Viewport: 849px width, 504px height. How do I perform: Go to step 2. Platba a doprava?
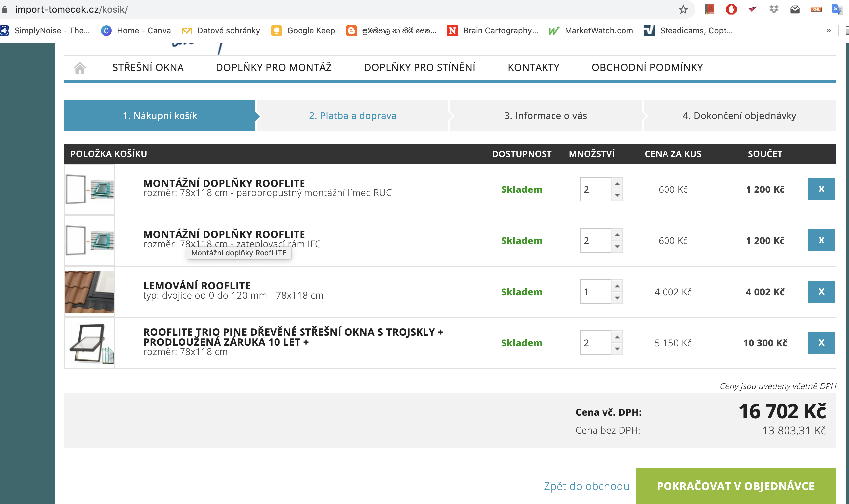tap(352, 116)
